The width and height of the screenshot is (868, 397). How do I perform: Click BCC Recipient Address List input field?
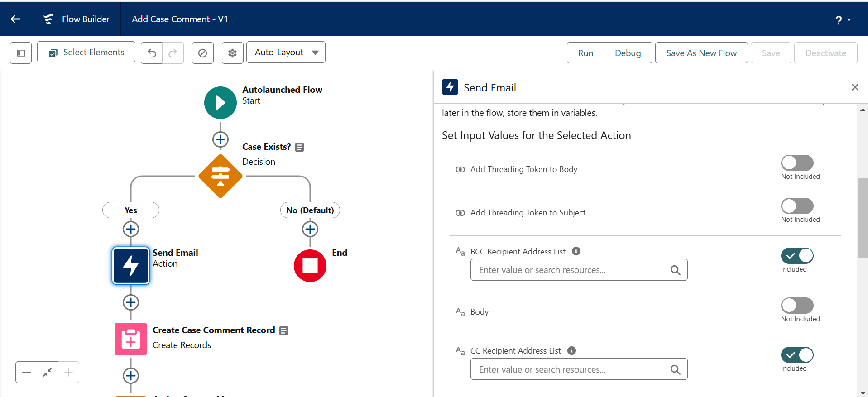tap(579, 270)
